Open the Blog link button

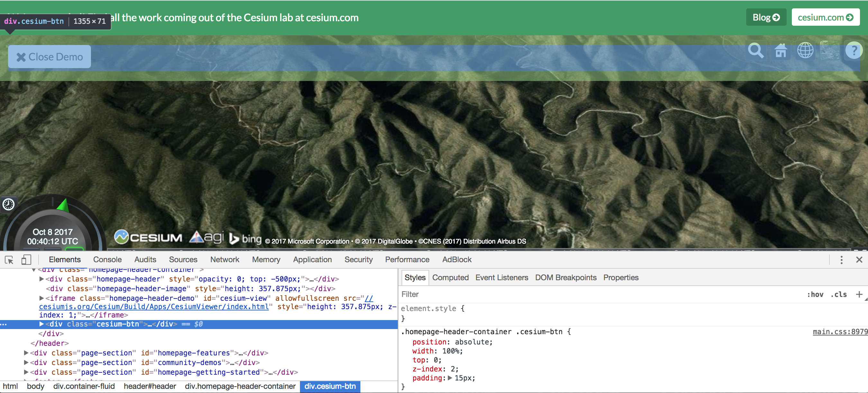coord(766,17)
